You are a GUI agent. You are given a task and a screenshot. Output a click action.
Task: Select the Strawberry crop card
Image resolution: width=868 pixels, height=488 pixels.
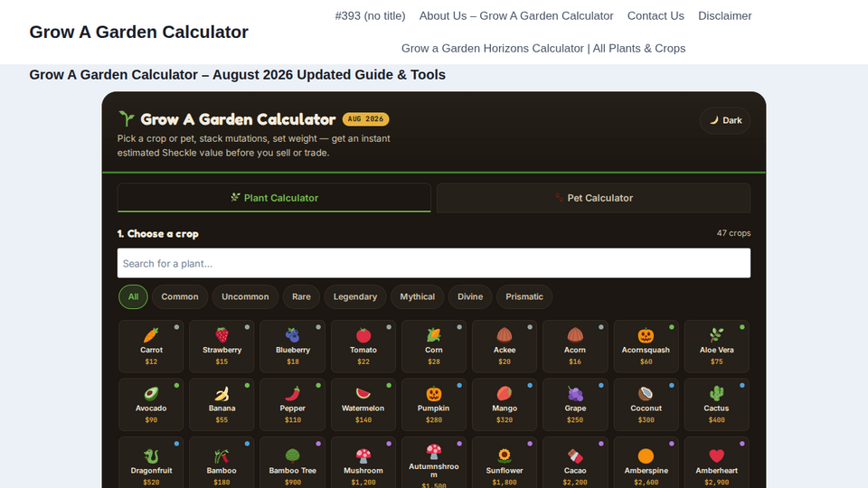222,346
